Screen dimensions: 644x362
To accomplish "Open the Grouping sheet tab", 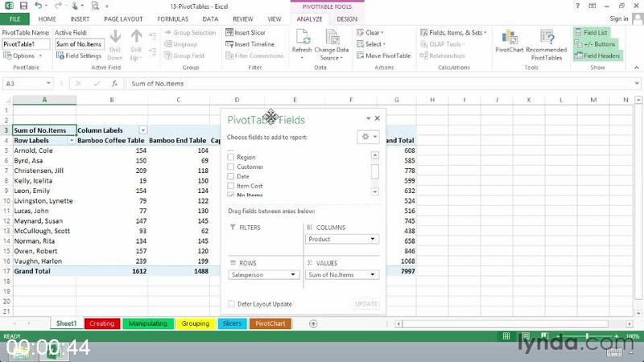I will coord(196,323).
